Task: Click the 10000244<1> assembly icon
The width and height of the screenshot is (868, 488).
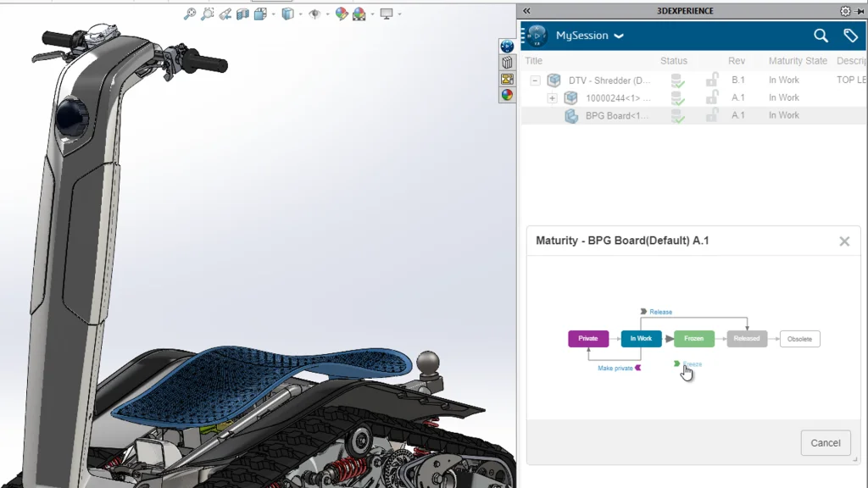Action: [570, 98]
